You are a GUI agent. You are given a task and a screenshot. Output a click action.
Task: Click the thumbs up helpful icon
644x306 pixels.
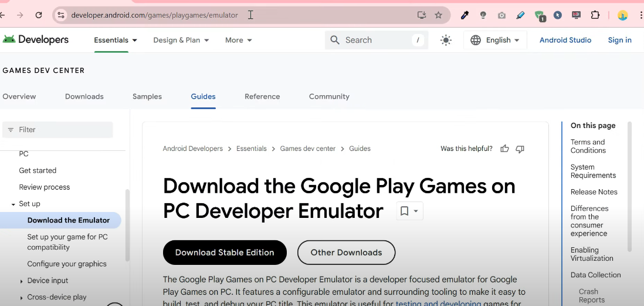505,149
